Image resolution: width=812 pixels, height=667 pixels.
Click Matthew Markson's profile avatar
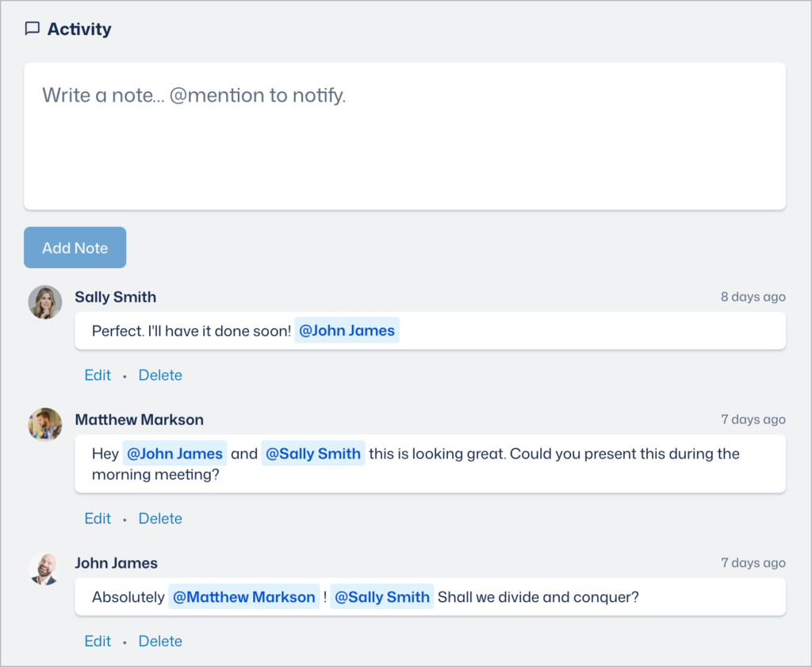(x=45, y=425)
